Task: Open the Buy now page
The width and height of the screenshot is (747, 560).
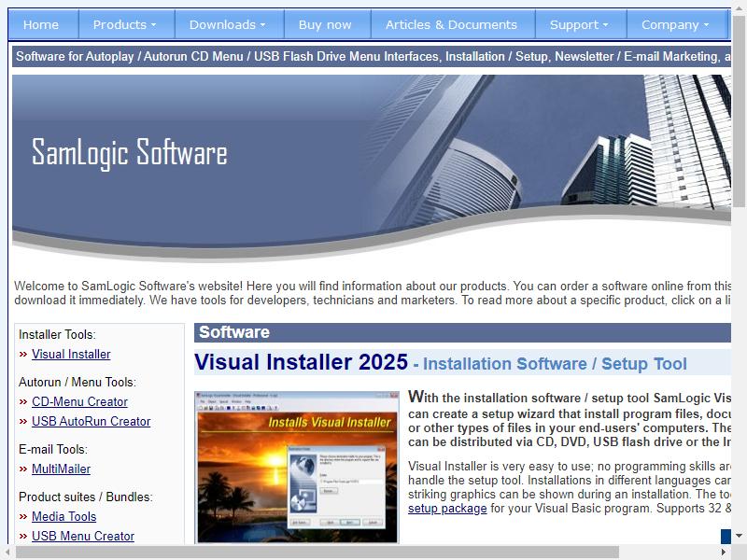Action: [325, 25]
